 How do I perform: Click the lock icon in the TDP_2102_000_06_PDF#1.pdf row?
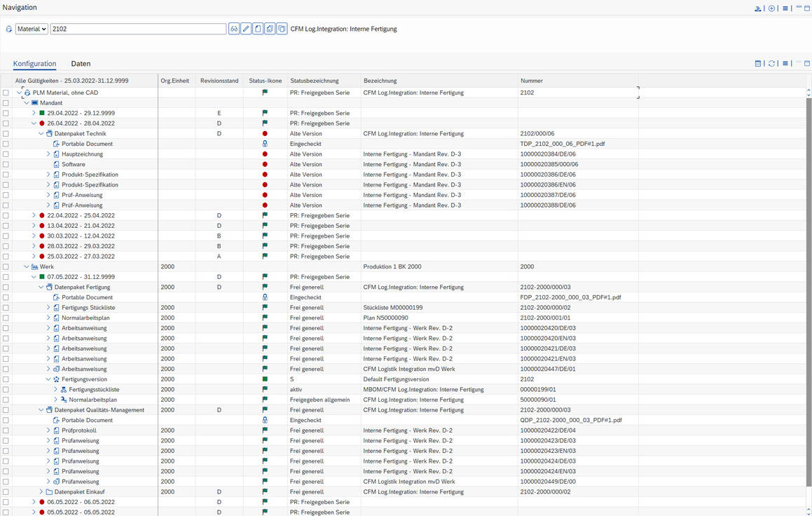tap(265, 144)
